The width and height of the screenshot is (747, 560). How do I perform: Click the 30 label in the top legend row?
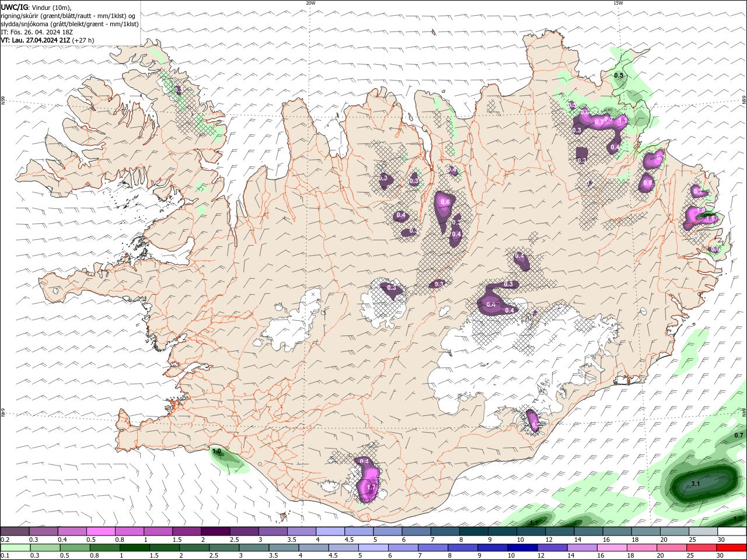point(721,540)
